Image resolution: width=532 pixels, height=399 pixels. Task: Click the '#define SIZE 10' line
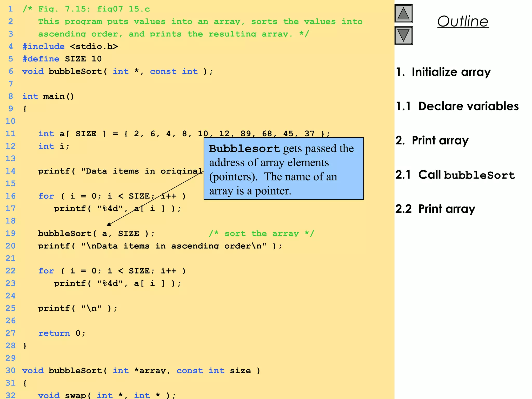point(62,59)
